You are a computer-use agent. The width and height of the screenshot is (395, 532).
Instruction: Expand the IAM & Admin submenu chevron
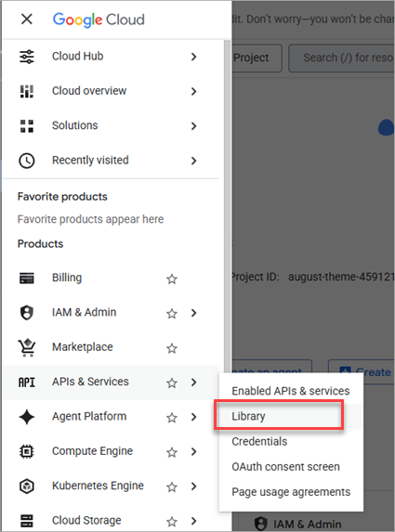(193, 313)
